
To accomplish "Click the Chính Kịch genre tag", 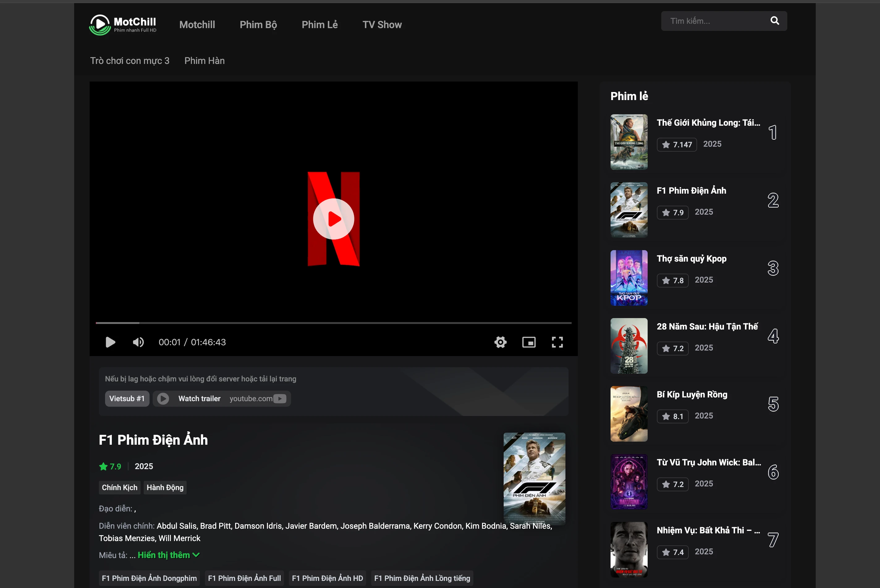I will [x=119, y=488].
